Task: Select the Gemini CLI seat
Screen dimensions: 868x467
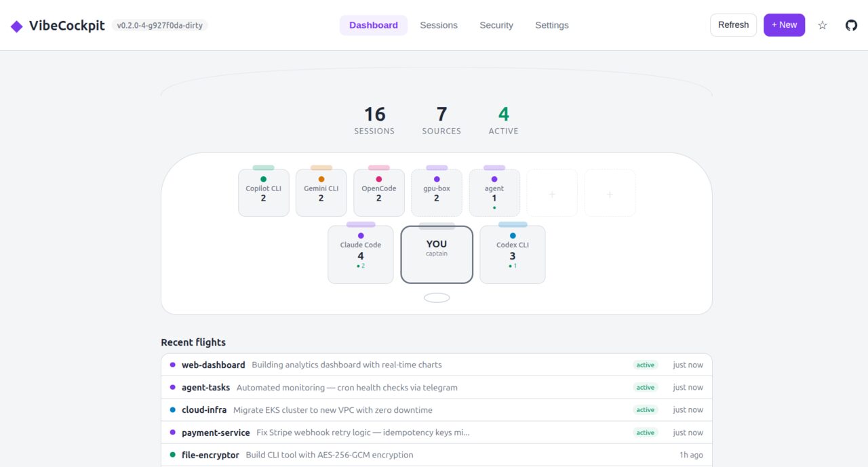Action: point(321,193)
